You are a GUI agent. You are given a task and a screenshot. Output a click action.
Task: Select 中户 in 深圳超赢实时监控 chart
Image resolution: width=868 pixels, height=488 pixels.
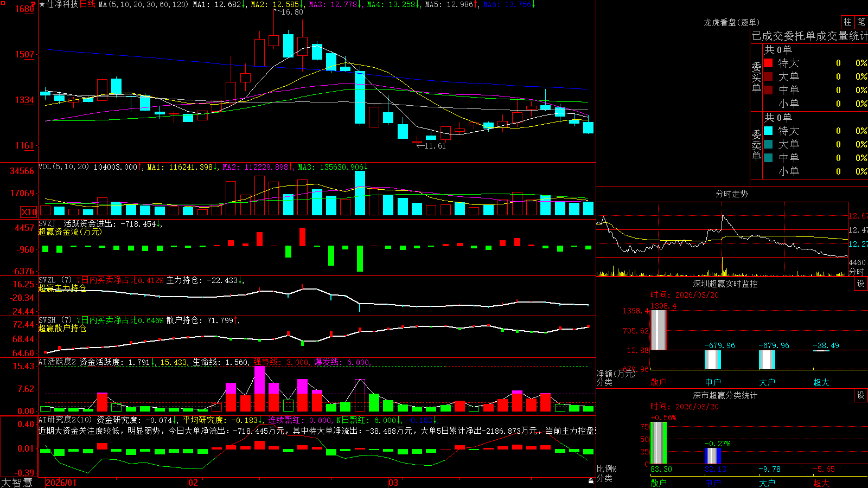(x=713, y=382)
